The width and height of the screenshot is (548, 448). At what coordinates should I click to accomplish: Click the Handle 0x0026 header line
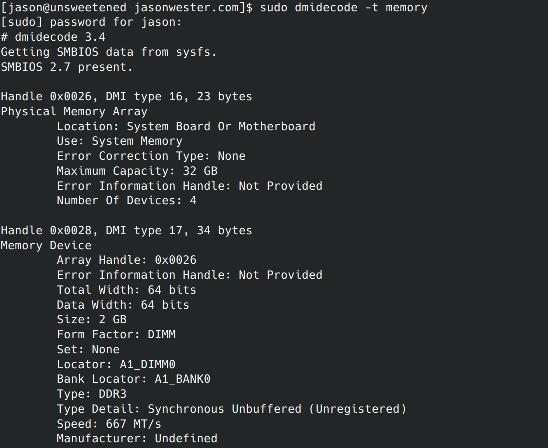pyautogui.click(x=126, y=96)
